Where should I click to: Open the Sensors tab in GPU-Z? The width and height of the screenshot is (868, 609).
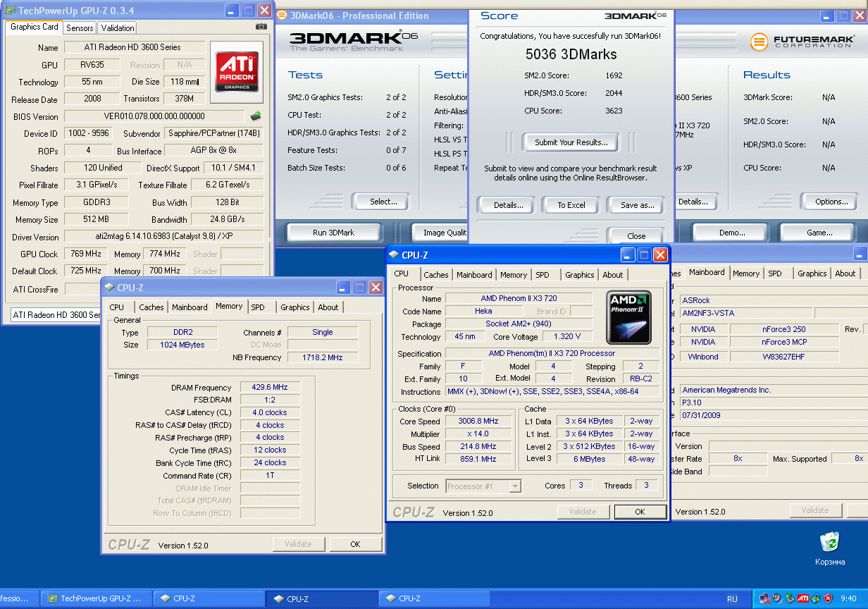pos(80,27)
